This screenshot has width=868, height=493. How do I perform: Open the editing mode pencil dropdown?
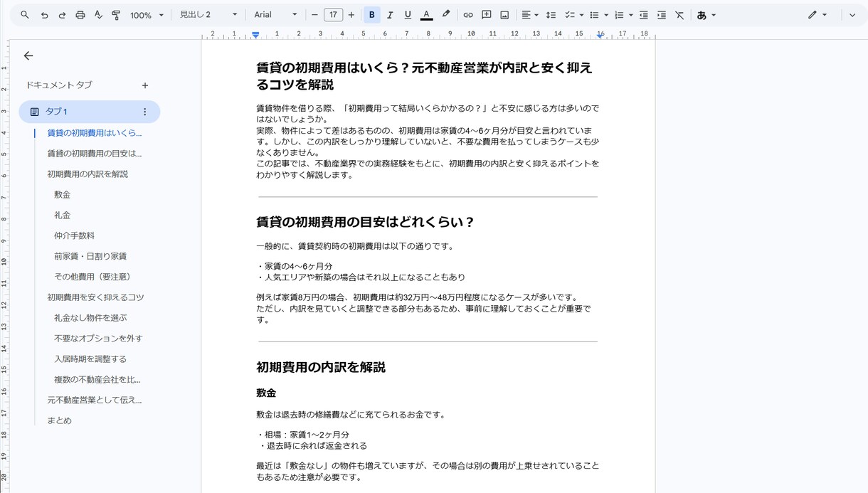[x=817, y=15]
